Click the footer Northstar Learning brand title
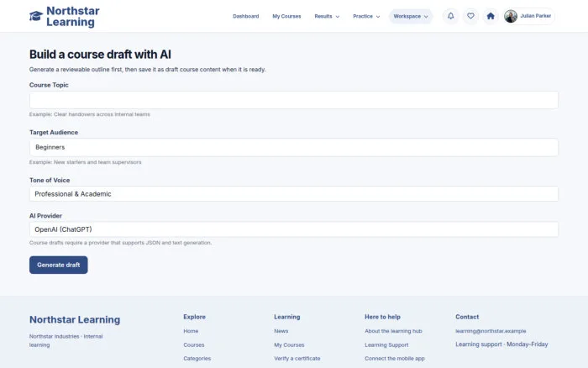588x368 pixels. click(x=75, y=319)
